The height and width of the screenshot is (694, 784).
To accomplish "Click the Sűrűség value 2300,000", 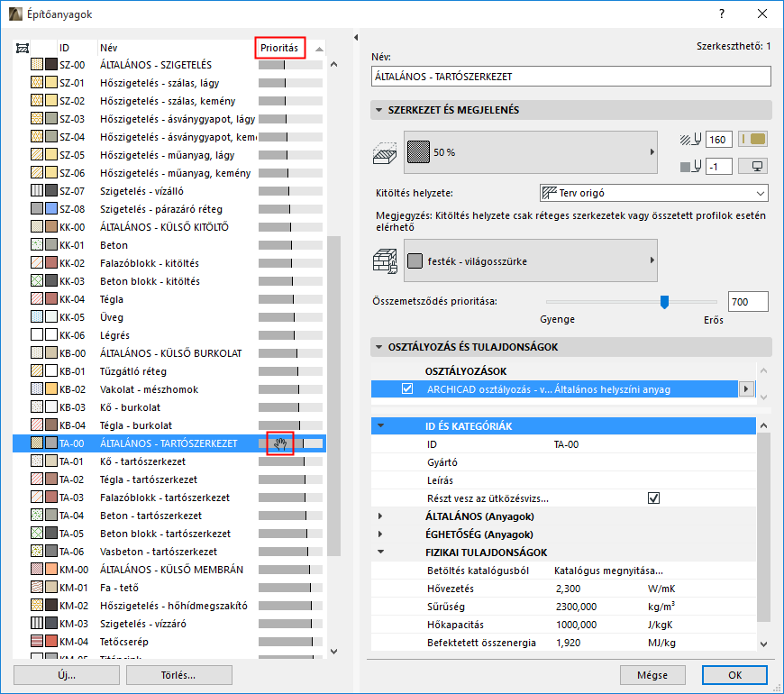I will [x=576, y=607].
